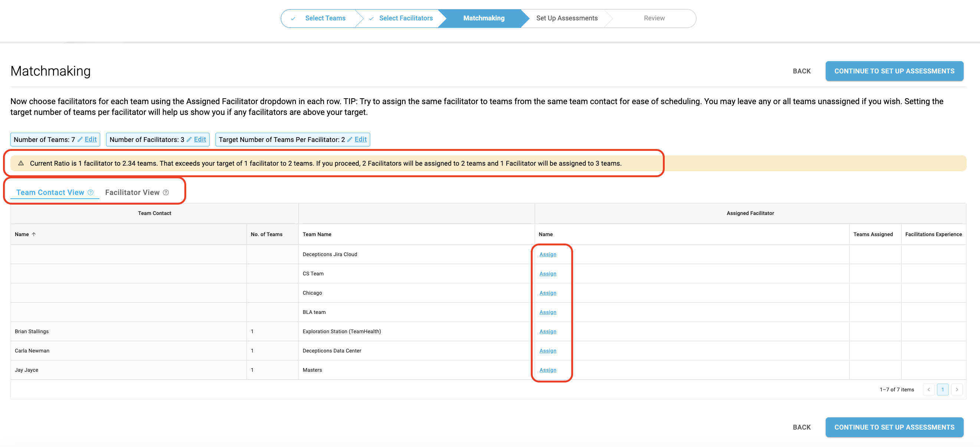Select the Matchmaking wizard step

coord(484,18)
